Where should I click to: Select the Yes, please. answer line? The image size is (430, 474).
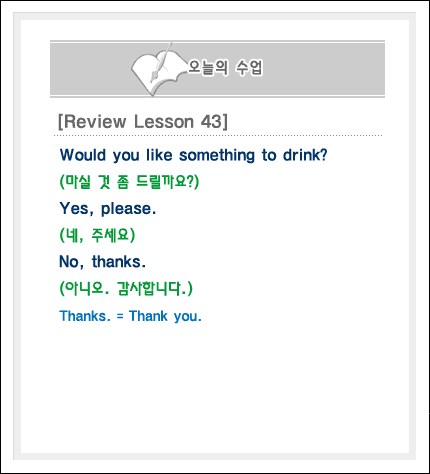coord(108,208)
